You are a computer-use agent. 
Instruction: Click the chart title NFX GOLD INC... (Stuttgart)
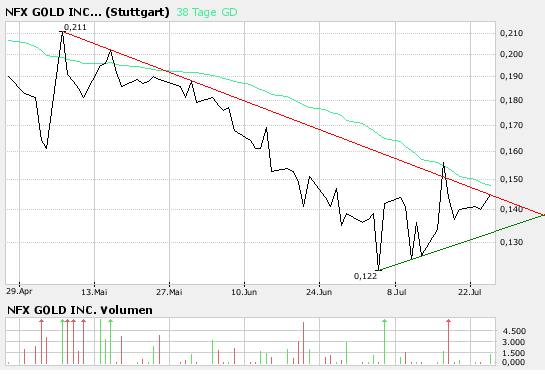[x=87, y=12]
